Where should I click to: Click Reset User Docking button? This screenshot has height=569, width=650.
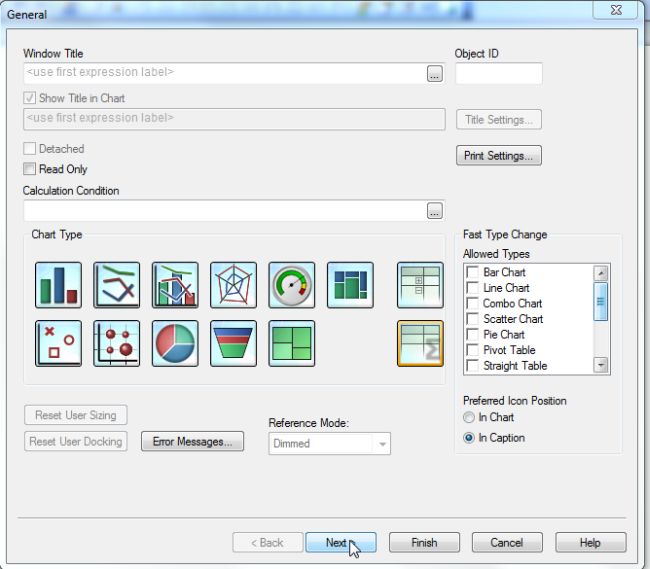coord(76,442)
